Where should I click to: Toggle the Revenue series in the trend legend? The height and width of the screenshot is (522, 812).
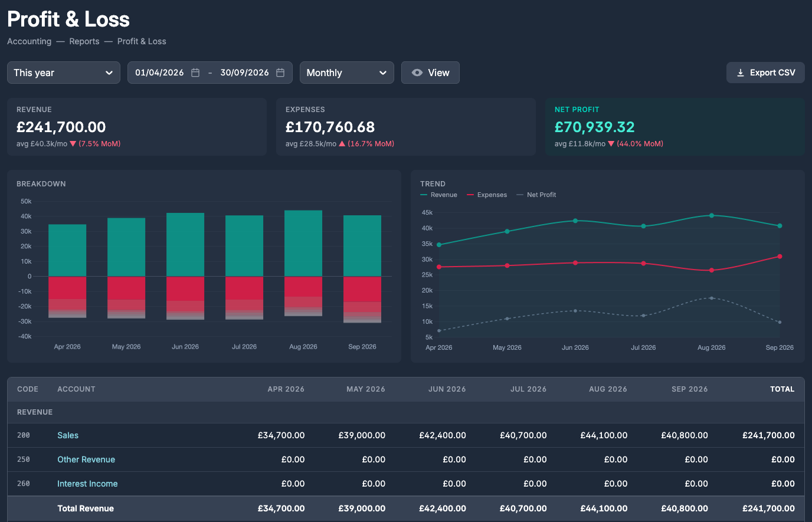(x=438, y=195)
